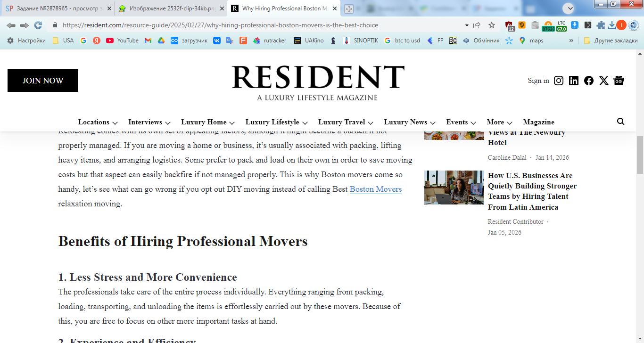Image resolution: width=644 pixels, height=343 pixels.
Task: Go to the Magazine menu item
Action: click(x=539, y=122)
